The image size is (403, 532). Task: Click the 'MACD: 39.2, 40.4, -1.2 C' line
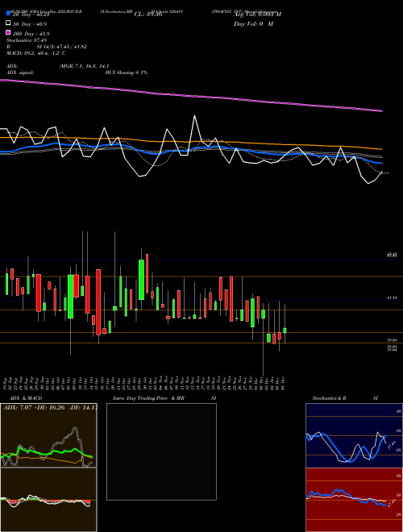(x=36, y=53)
